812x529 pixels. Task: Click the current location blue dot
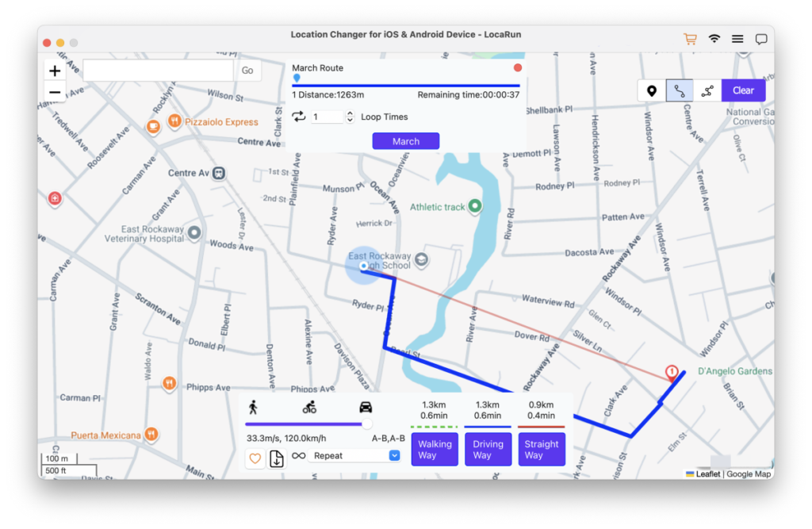pos(363,266)
